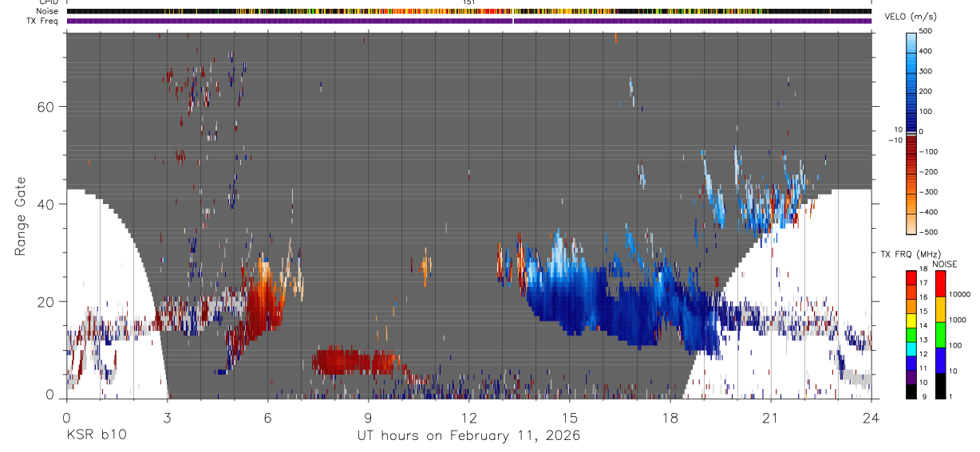Viewport: 980px width, 452px height.
Task: Click the "1" label on the NOISE scale
Action: click(951, 396)
